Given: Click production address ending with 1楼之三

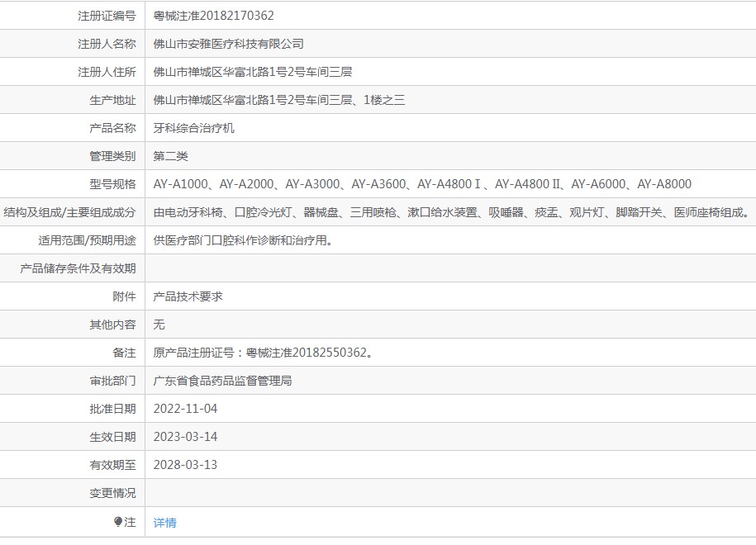Looking at the screenshot, I should pos(279,100).
